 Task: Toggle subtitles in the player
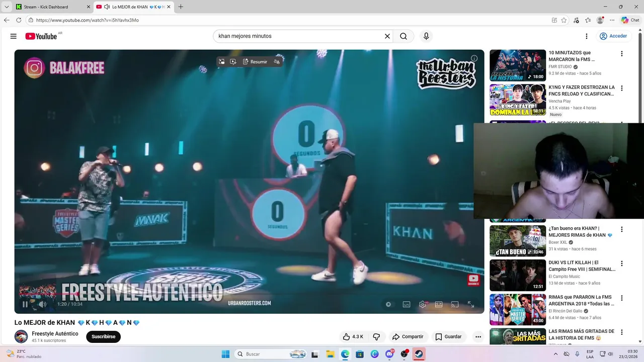pos(407,304)
